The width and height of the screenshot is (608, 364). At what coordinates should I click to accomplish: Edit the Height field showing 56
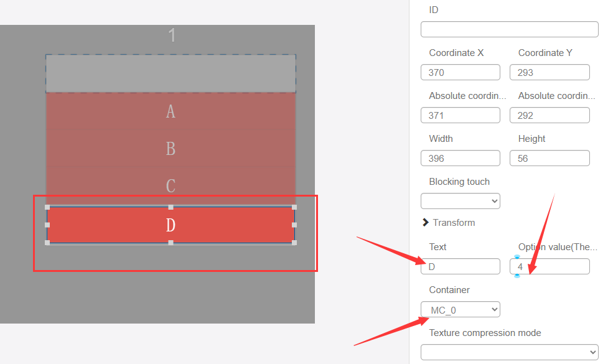[x=550, y=159]
